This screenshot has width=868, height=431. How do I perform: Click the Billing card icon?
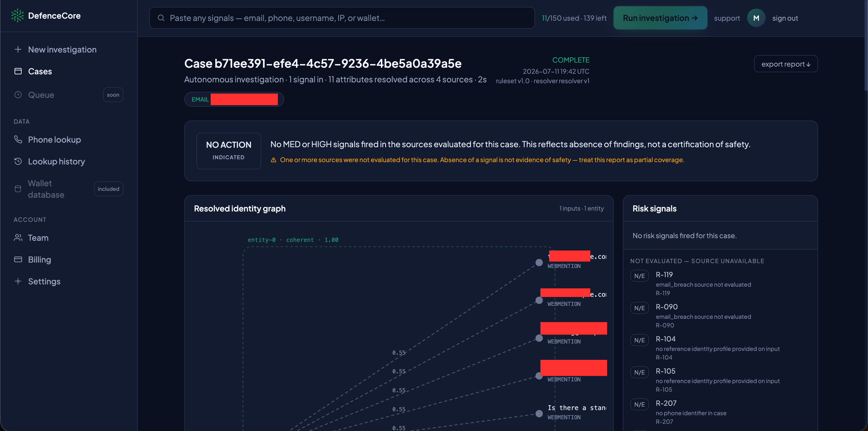pyautogui.click(x=18, y=259)
